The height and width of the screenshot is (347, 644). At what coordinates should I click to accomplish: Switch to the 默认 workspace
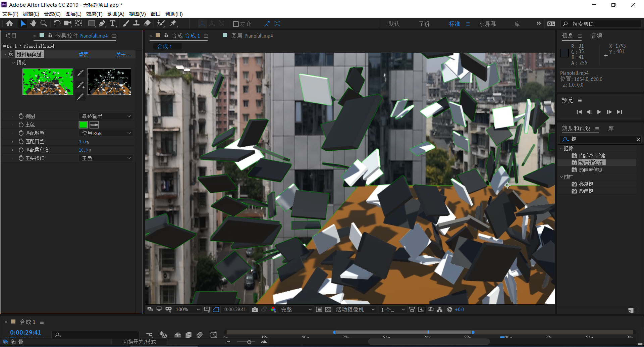tap(394, 24)
